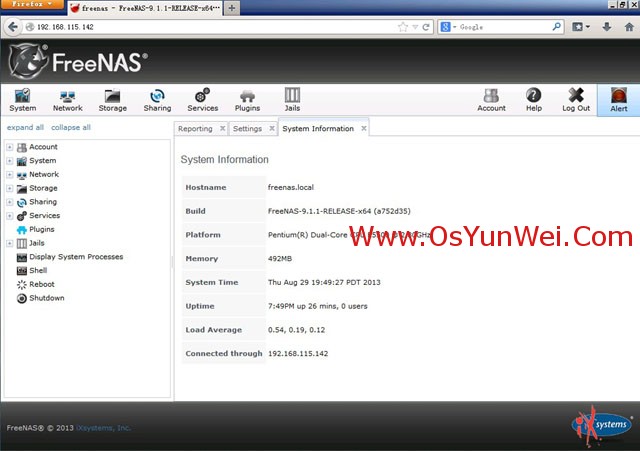Reload the page with refresh icon
The image size is (640, 451).
click(x=426, y=27)
